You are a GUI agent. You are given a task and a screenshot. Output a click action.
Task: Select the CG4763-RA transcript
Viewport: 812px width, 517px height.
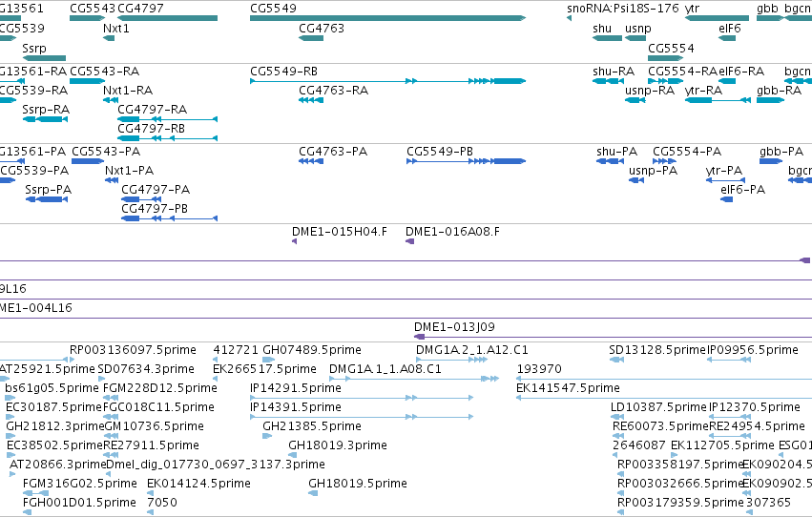[311, 100]
